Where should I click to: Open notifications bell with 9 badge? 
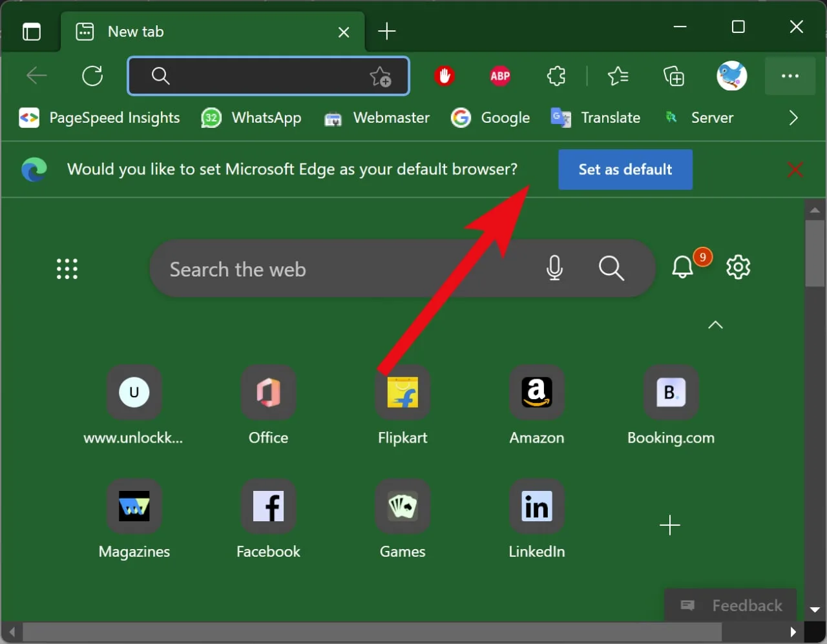[684, 267]
